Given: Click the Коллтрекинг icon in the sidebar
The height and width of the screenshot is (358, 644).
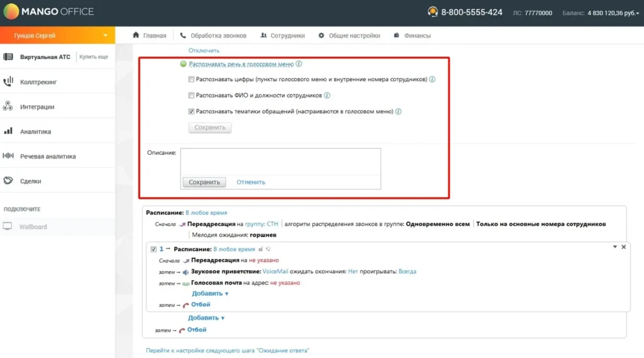Looking at the screenshot, I should (8, 81).
